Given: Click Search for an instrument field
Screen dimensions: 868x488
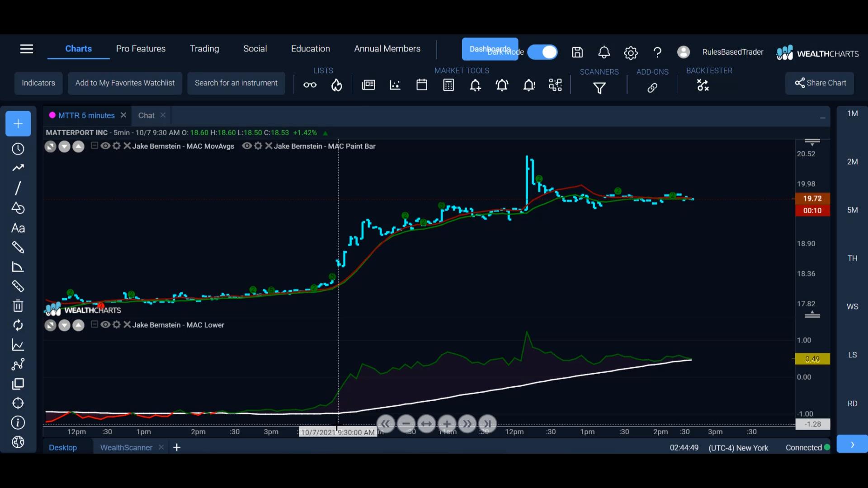Looking at the screenshot, I should (236, 83).
